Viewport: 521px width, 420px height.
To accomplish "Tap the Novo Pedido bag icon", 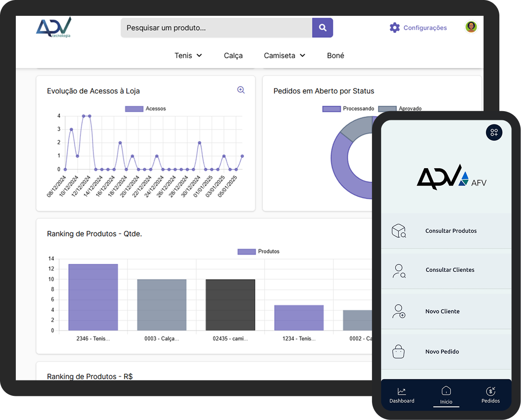I will coord(398,352).
